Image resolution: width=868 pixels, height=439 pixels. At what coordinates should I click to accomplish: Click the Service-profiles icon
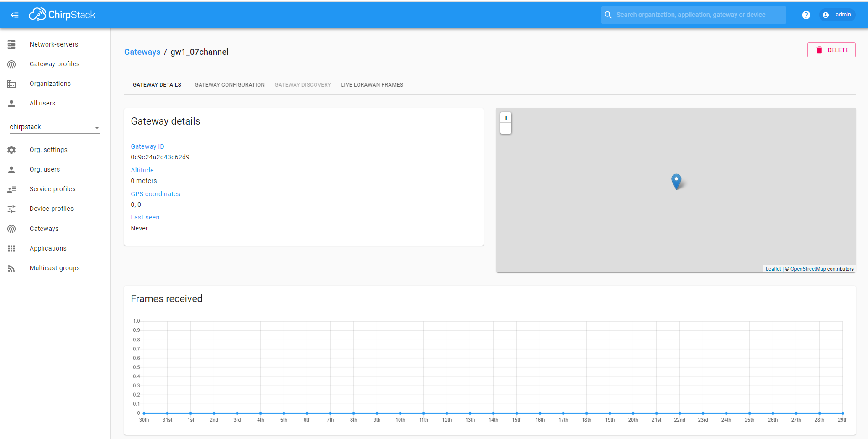click(x=11, y=189)
